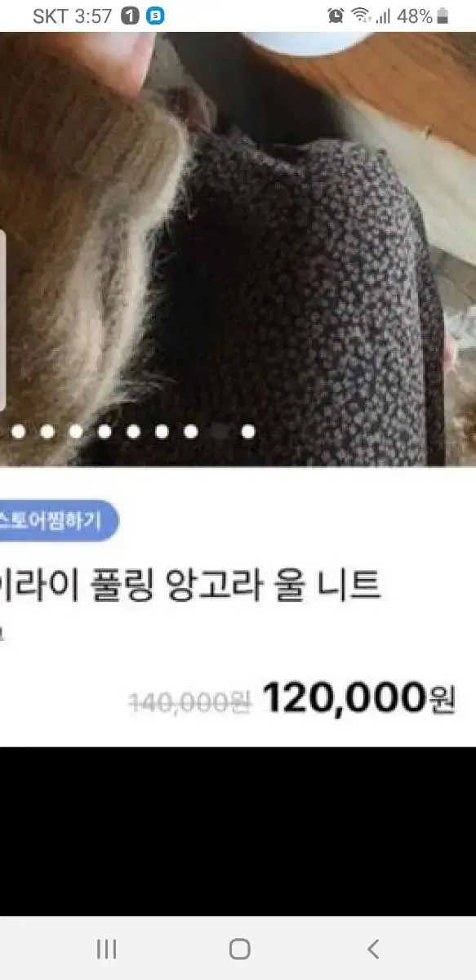Tap the Android back navigation icon
The image size is (476, 980).
click(x=373, y=948)
